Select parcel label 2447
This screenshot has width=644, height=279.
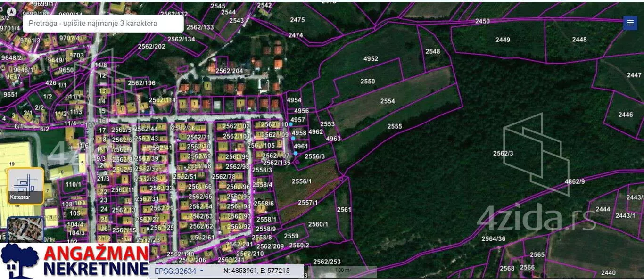[x=634, y=75]
